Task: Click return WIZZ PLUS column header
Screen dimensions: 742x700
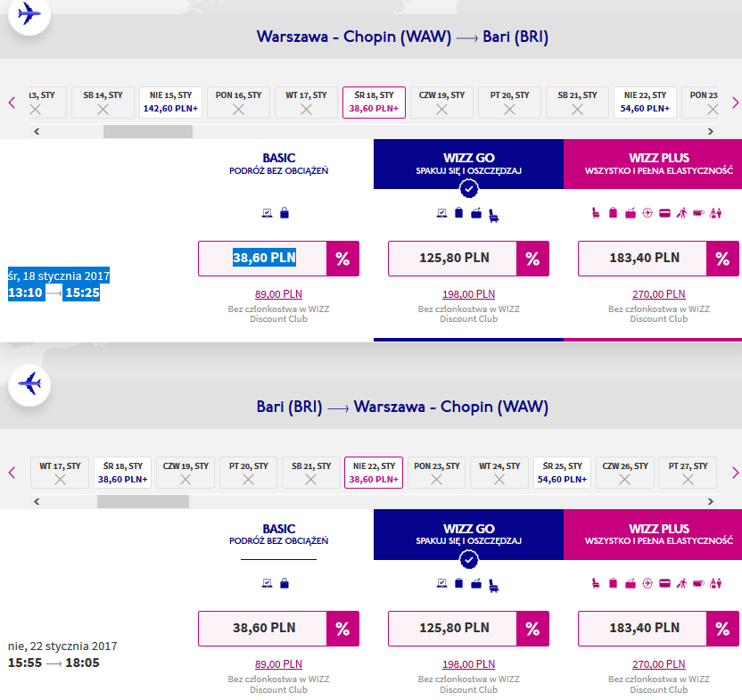Action: click(x=653, y=534)
